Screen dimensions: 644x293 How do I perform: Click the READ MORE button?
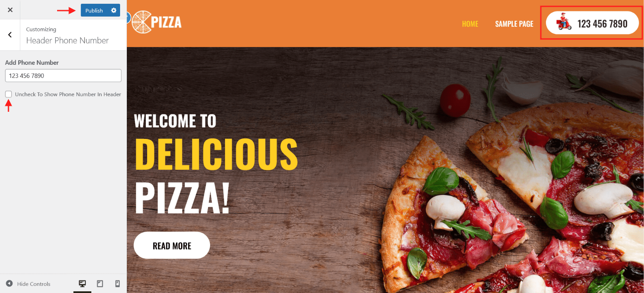(172, 245)
